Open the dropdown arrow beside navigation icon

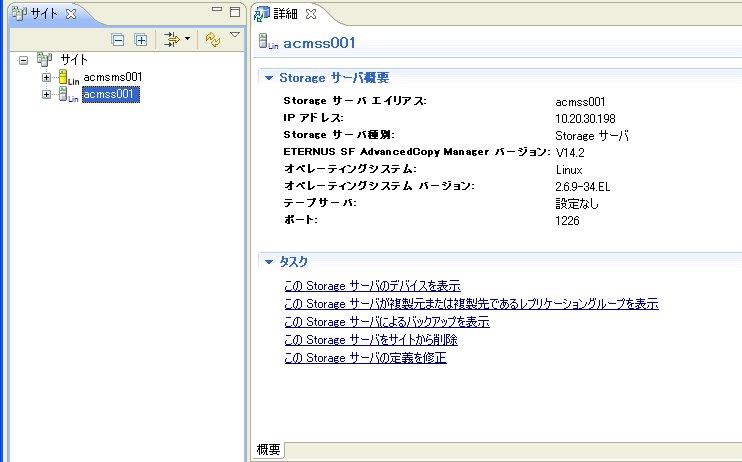click(x=187, y=38)
